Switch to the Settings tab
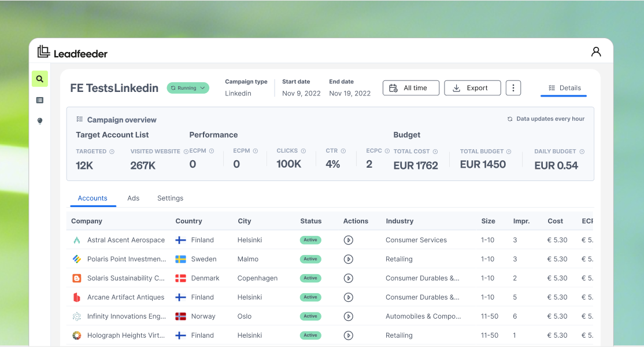Image resolution: width=644 pixels, height=347 pixels. [170, 198]
